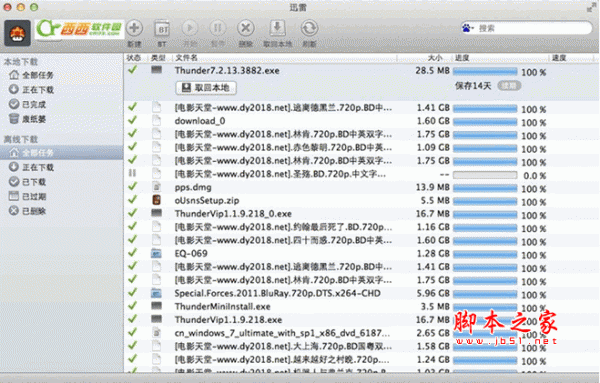The width and height of the screenshot is (600, 383).
Task: Select the EQ-069 folder row
Action: pos(361,253)
